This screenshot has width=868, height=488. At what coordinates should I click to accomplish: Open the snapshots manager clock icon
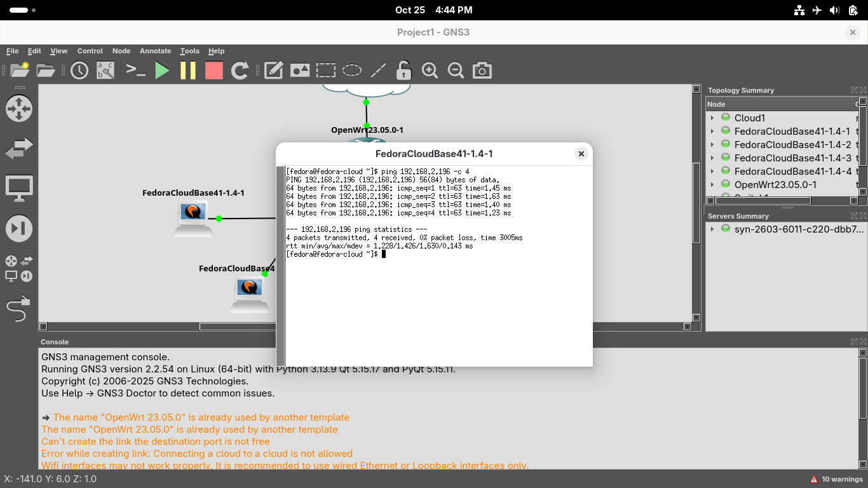(79, 71)
